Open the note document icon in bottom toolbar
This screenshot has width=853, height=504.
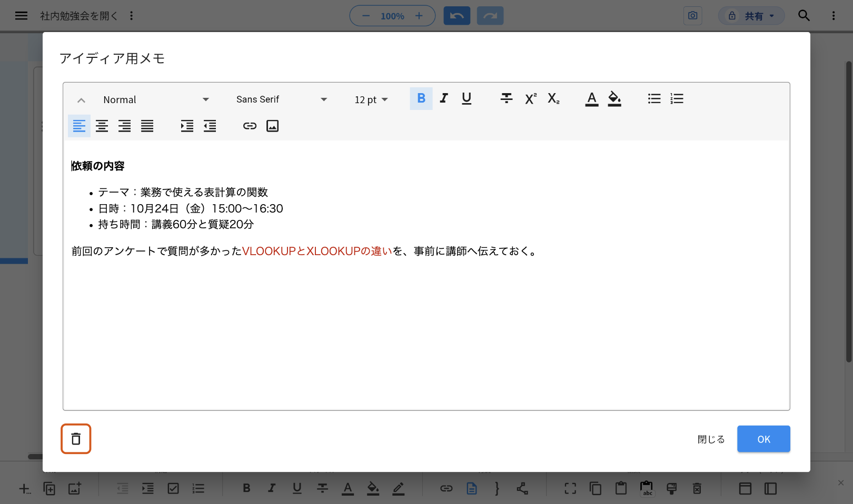click(x=472, y=489)
